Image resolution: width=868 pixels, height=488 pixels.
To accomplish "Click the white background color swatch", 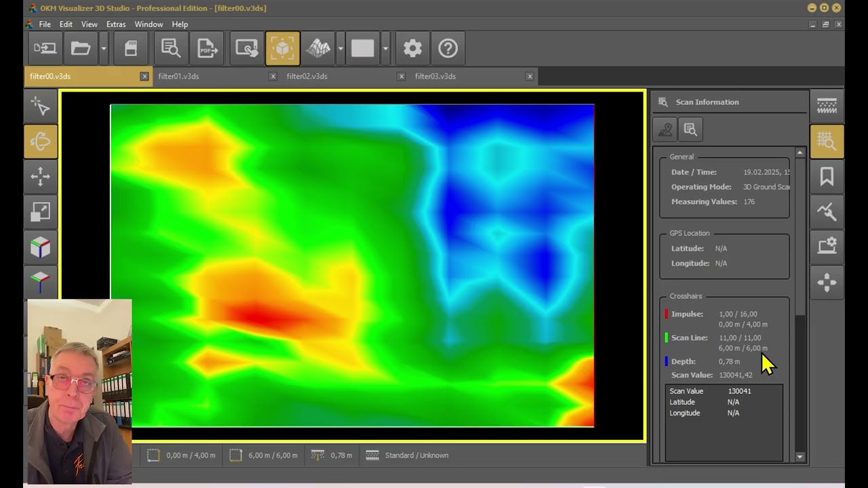I will [x=363, y=48].
